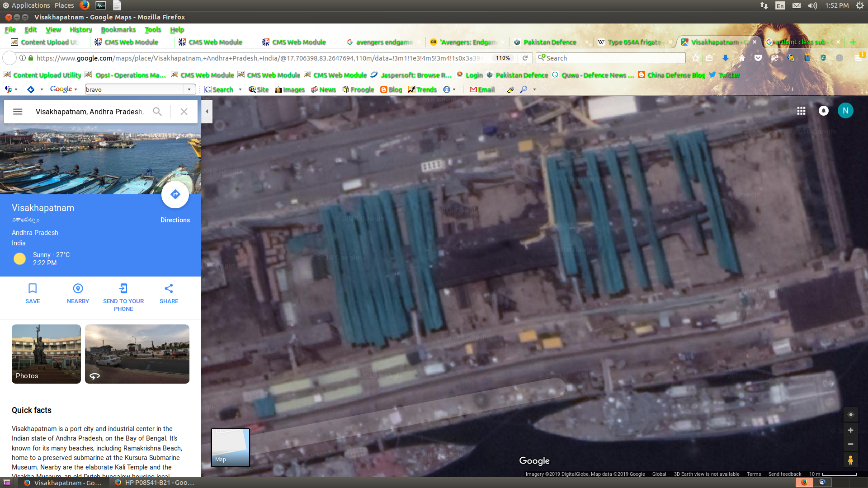868x488 pixels.
Task: Expand the toolbar Search button dropdown
Action: click(x=240, y=89)
